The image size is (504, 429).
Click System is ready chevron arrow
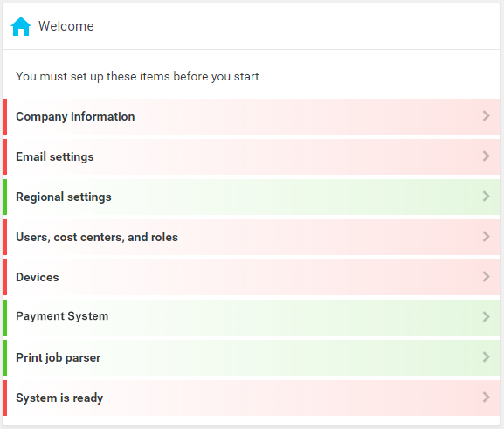[x=487, y=398]
